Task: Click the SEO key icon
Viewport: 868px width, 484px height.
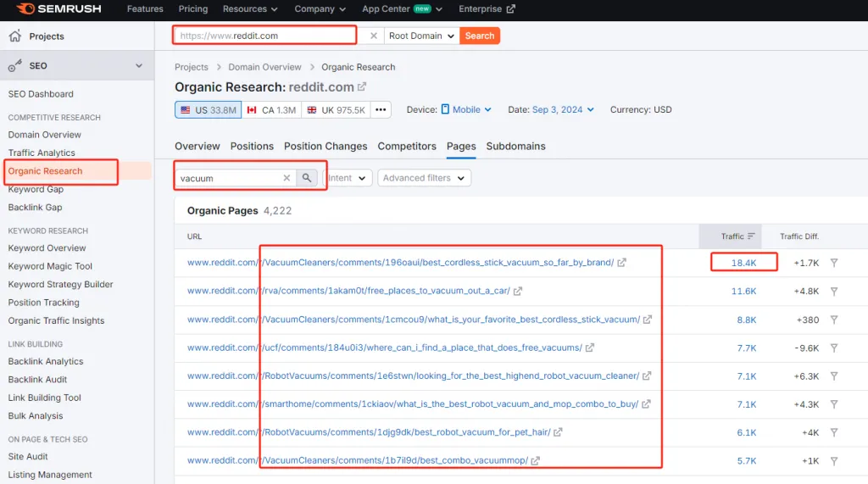Action: (15, 65)
